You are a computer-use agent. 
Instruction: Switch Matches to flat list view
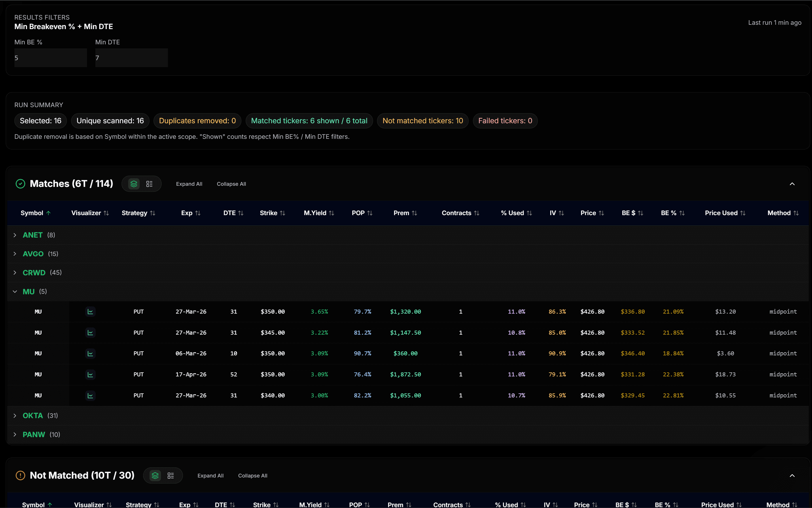[x=149, y=184]
